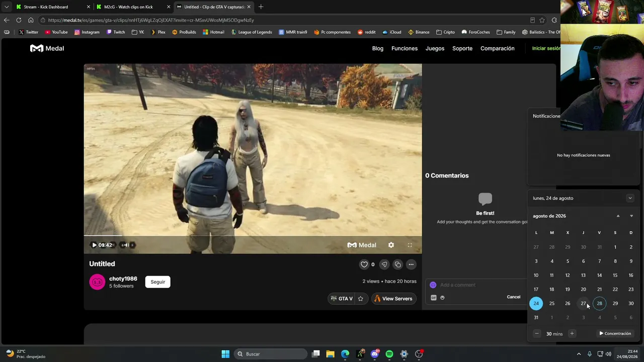Open the Family bookmarks folder
644x362 pixels.
tap(506, 32)
